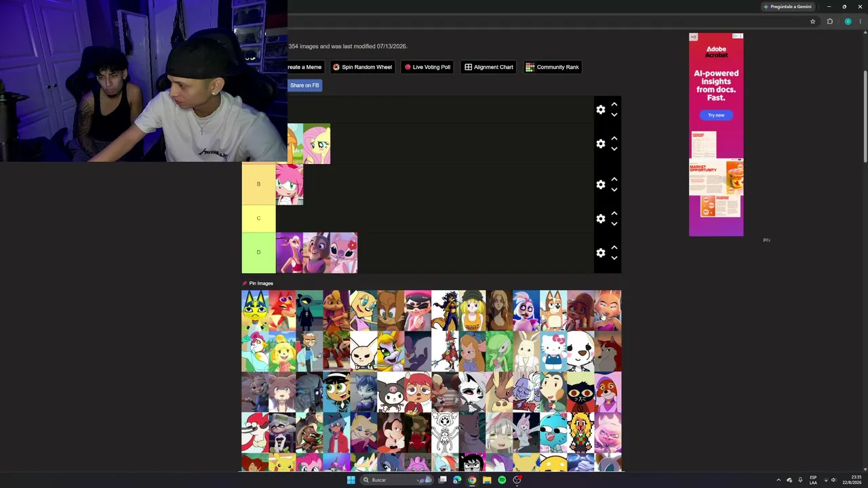Move the D tier row down
This screenshot has height=488, width=868.
(614, 258)
